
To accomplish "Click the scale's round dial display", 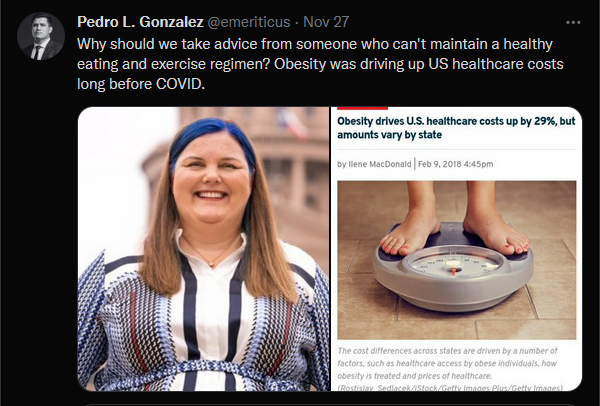I will (455, 263).
